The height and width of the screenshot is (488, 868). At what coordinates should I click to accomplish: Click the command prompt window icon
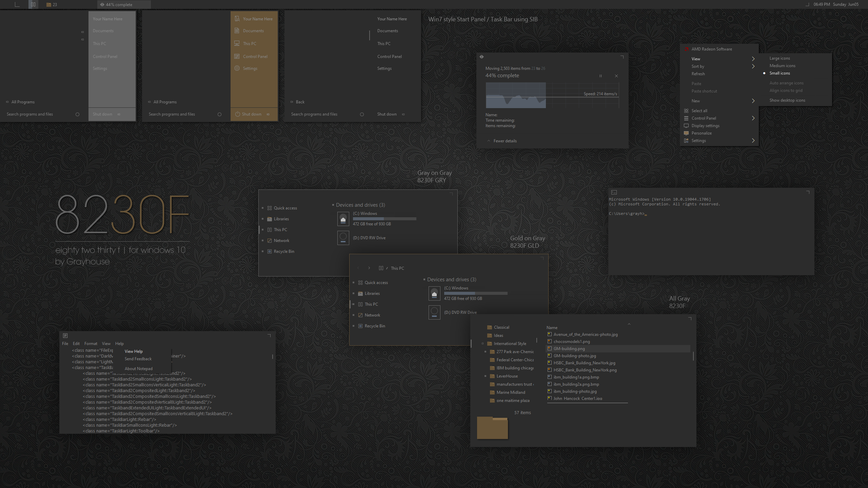(614, 192)
